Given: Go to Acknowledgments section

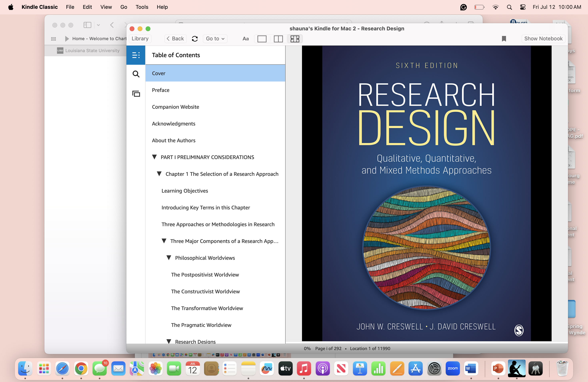Looking at the screenshot, I should click(x=215, y=123).
